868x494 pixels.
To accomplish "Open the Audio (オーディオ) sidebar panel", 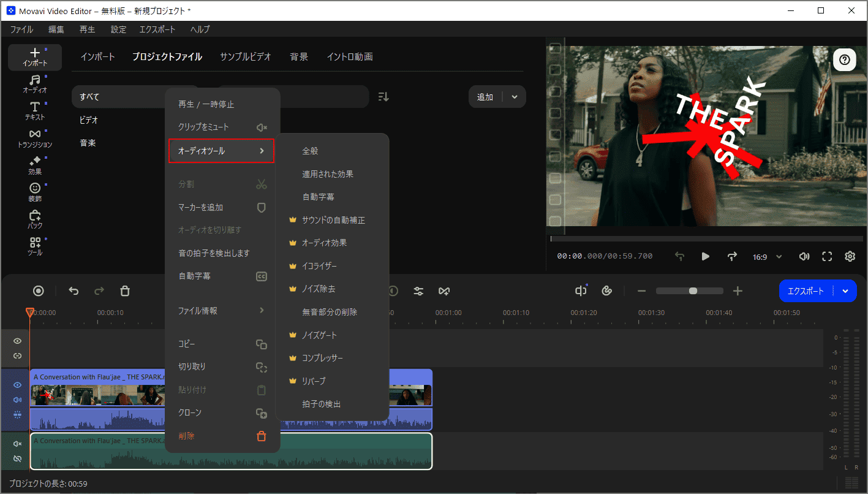I will click(35, 85).
